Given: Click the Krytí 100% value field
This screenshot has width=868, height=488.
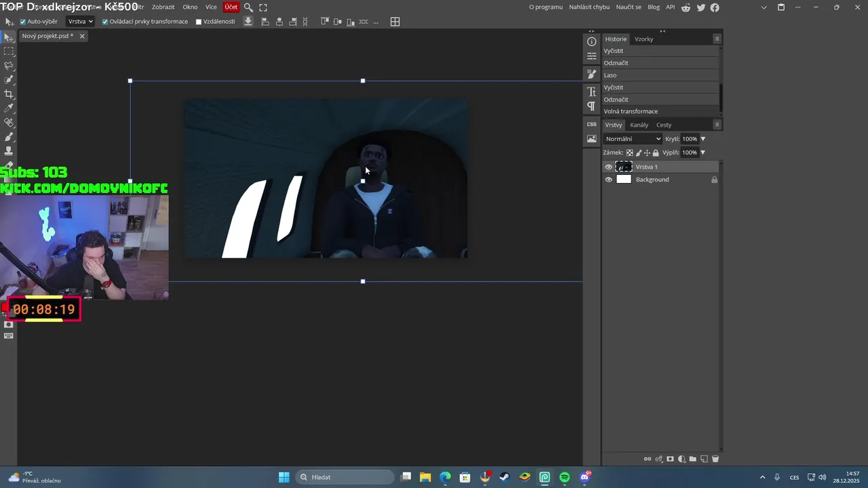Looking at the screenshot, I should 689,139.
